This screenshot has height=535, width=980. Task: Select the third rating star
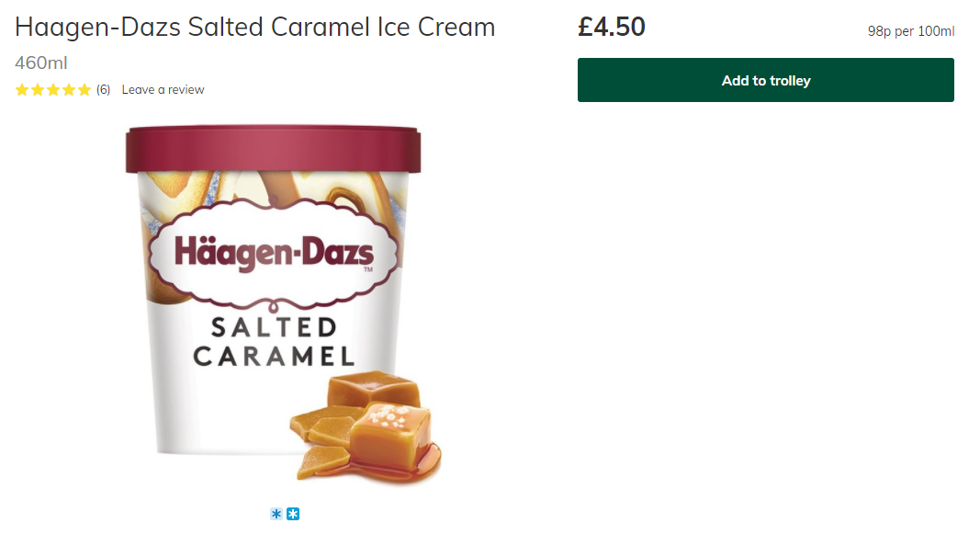53,89
